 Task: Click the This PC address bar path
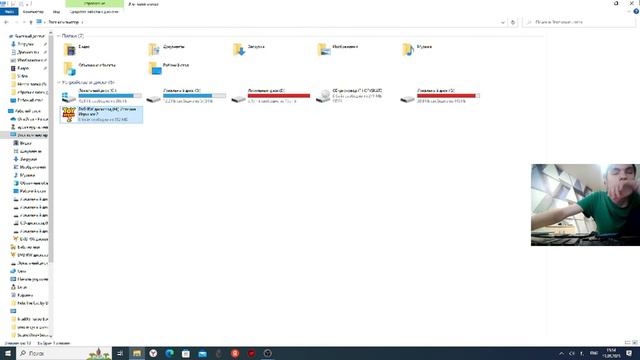pyautogui.click(x=63, y=22)
